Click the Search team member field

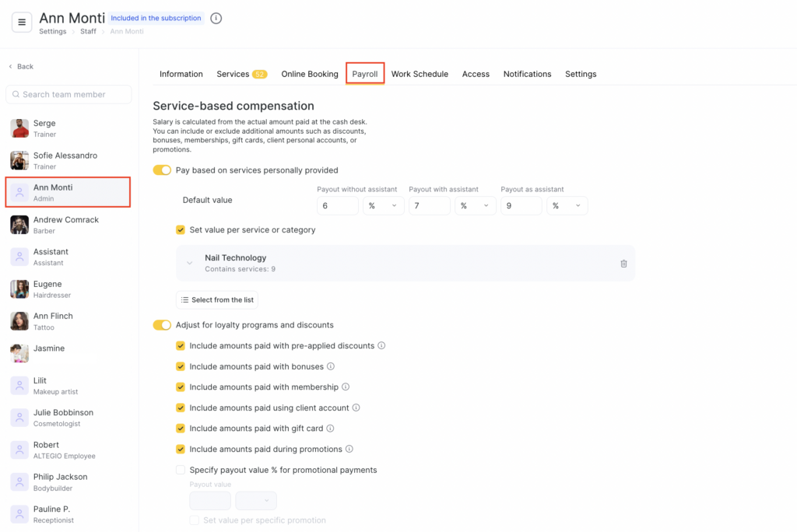pyautogui.click(x=68, y=94)
